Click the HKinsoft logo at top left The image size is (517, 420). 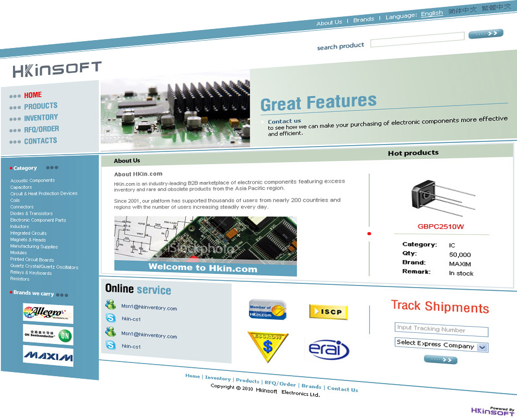[x=57, y=69]
